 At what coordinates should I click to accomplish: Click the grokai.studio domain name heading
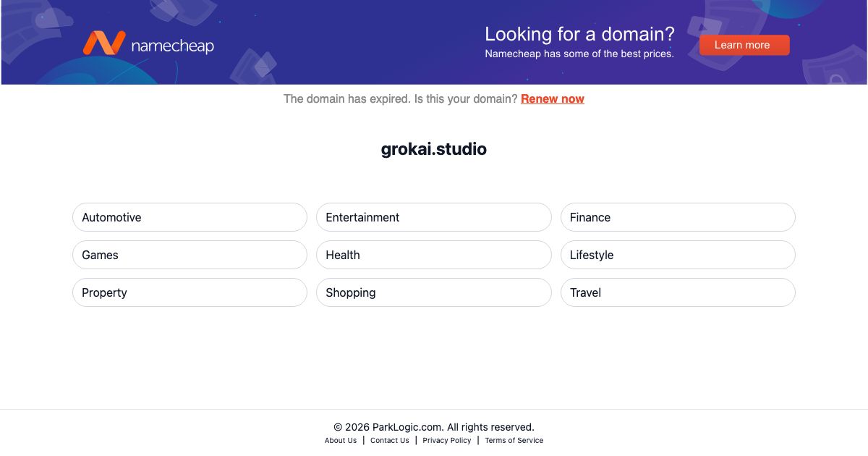coord(434,149)
